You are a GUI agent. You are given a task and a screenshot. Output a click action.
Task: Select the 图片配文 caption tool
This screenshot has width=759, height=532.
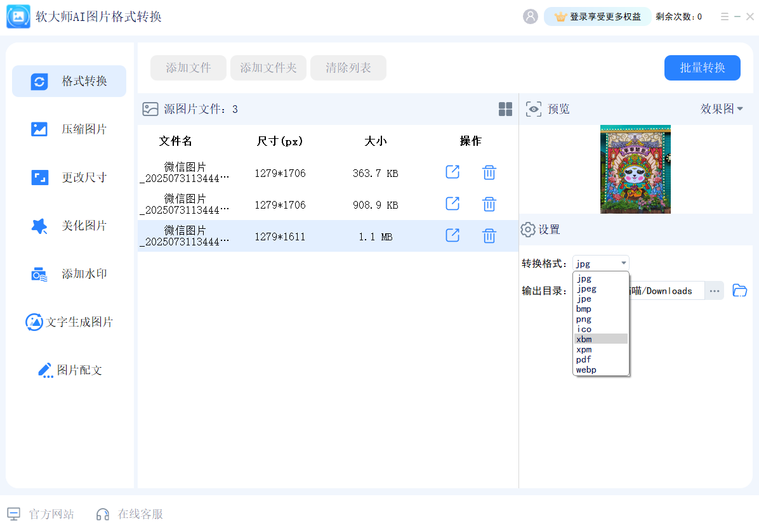pyautogui.click(x=69, y=370)
